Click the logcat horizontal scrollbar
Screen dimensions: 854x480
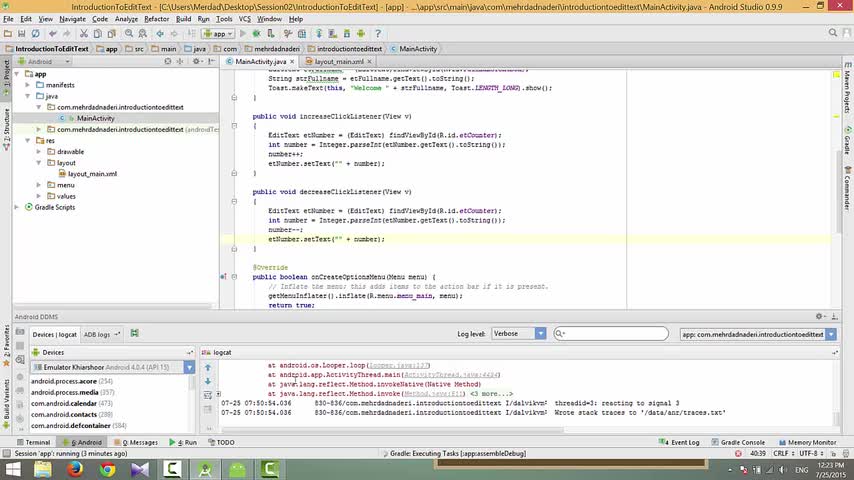pos(391,430)
